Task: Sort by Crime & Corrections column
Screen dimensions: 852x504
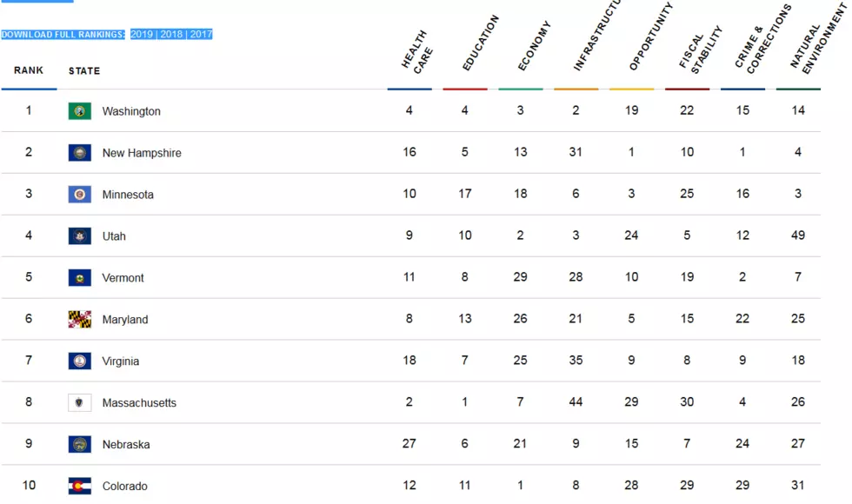Action: [763, 39]
